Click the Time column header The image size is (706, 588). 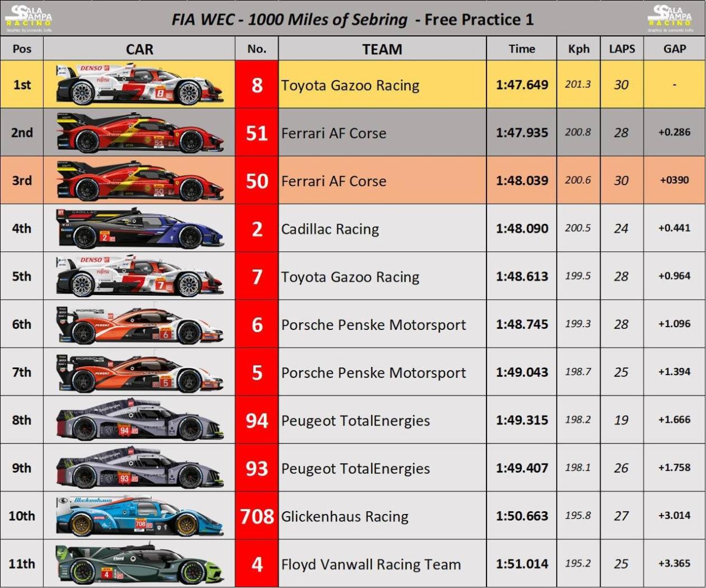[x=522, y=49]
